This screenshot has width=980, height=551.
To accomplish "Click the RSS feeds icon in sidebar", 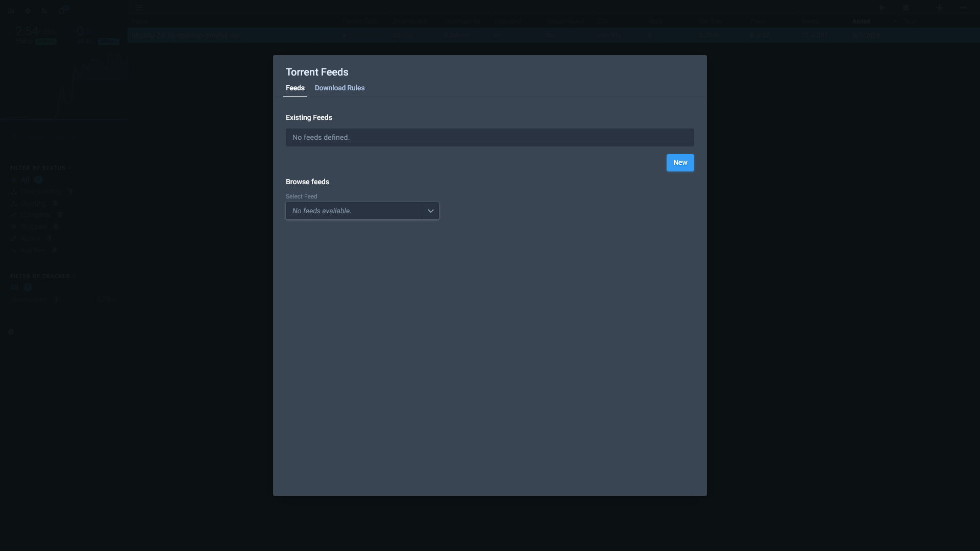I will point(45,11).
